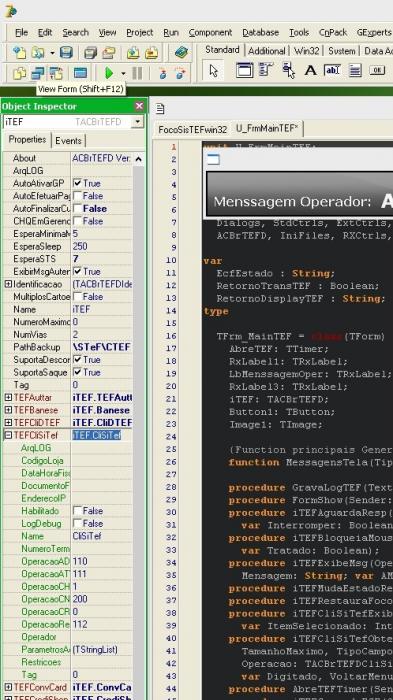Expand the Identificacao property
The image size is (393, 700).
8,284
